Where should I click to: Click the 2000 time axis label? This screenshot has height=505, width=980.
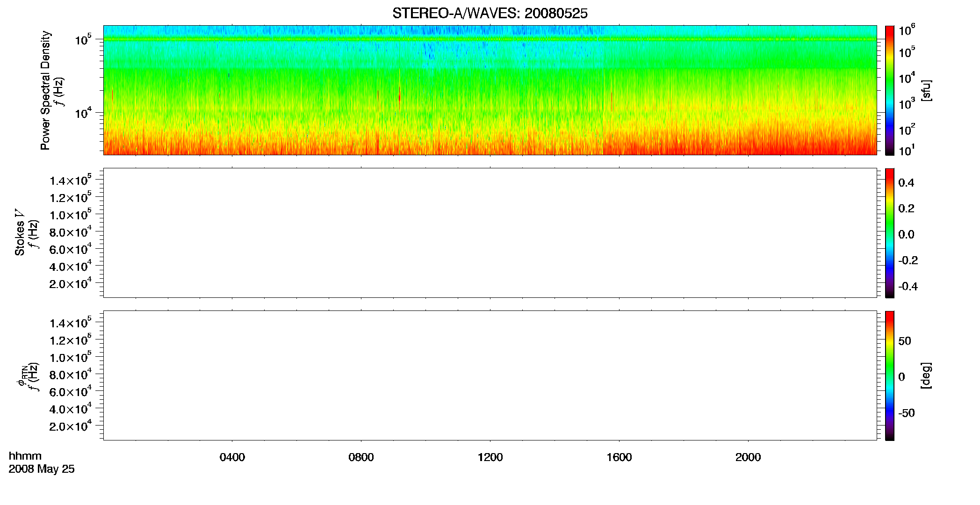748,457
